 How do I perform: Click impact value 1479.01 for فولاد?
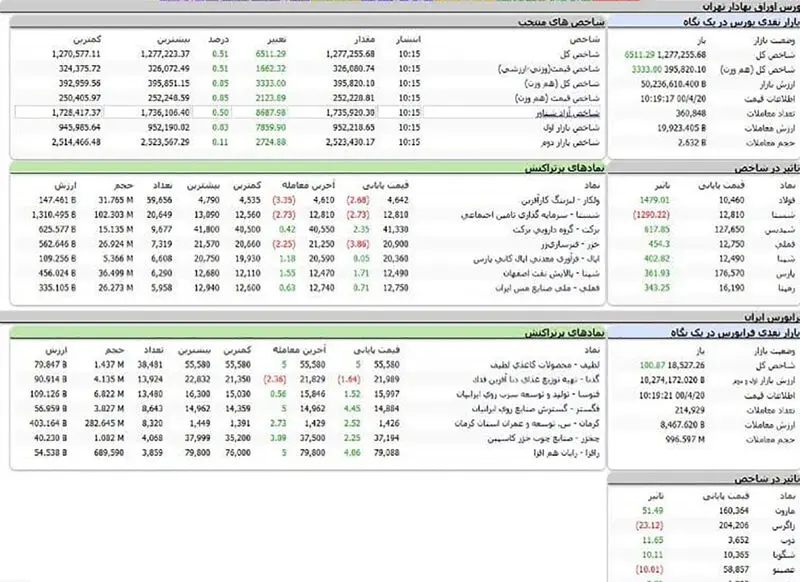(655, 200)
